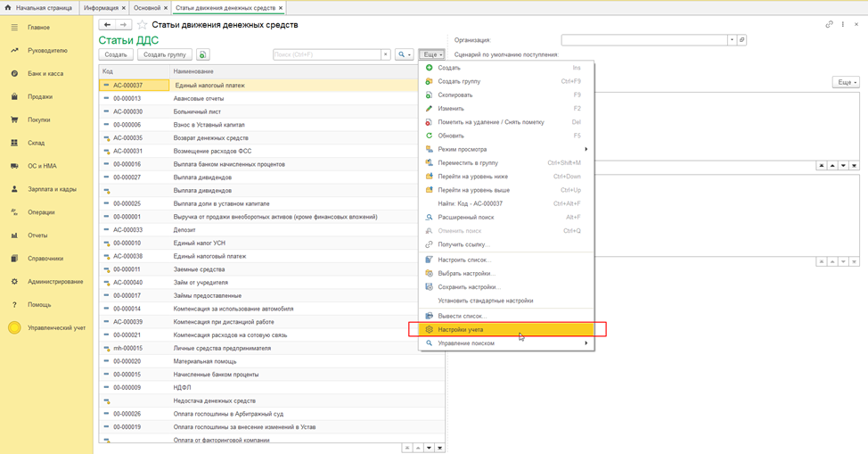Select Выбрать настройки menu entry

(506, 273)
